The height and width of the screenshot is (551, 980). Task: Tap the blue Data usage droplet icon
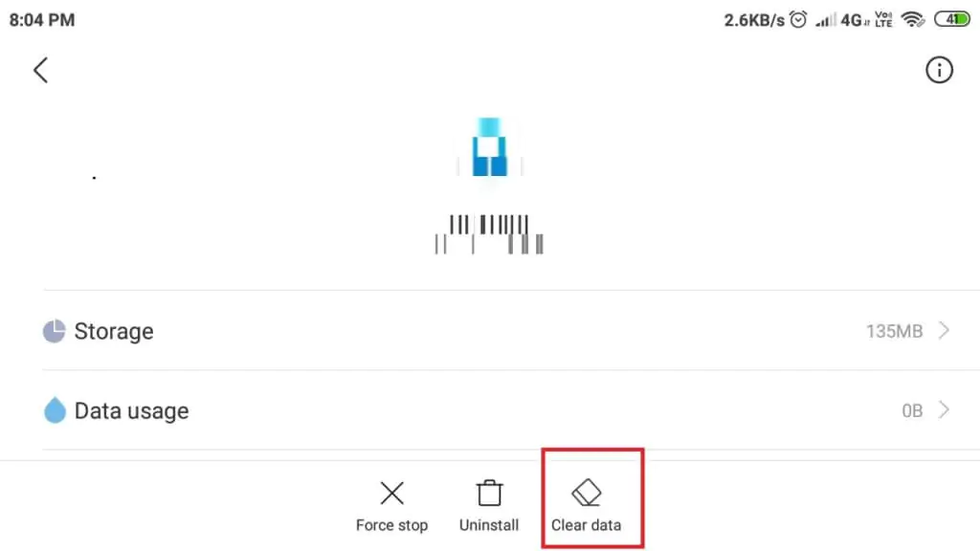pyautogui.click(x=55, y=409)
